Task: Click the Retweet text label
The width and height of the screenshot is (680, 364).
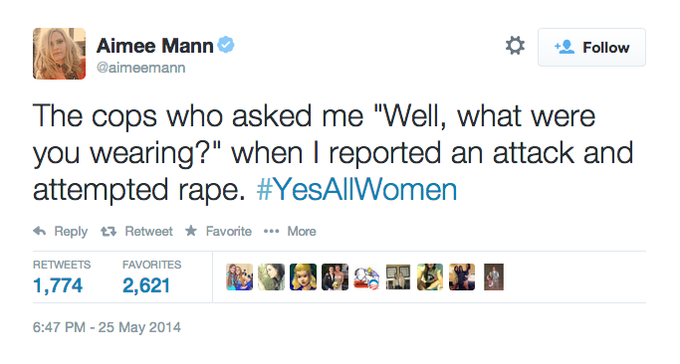Action: pos(149,231)
